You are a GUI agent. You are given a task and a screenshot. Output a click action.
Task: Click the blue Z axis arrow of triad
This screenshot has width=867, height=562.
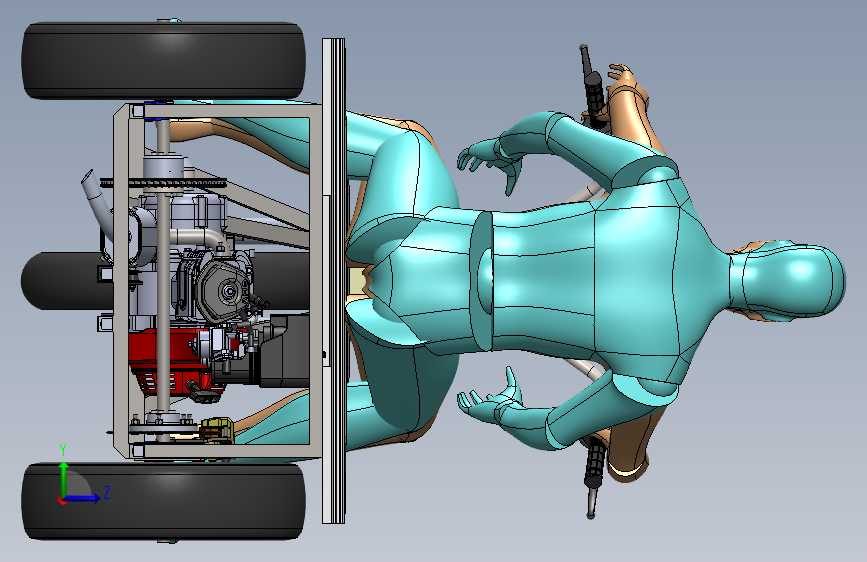coord(83,498)
